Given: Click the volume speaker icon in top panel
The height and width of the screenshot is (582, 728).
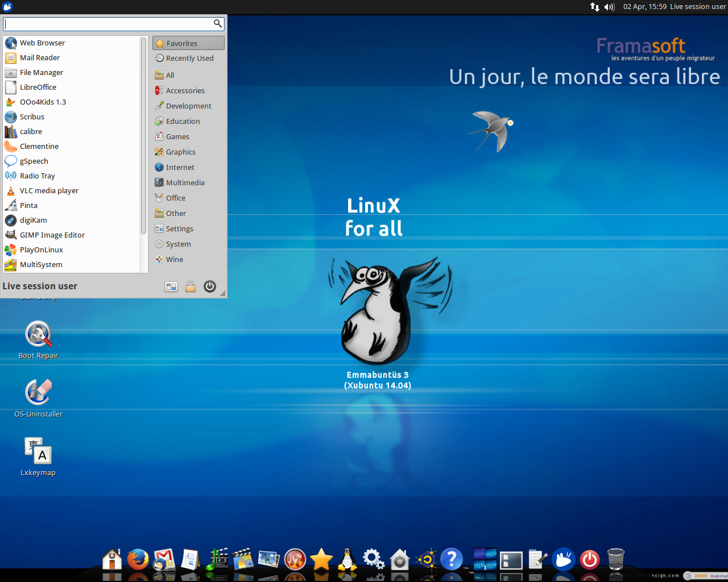Looking at the screenshot, I should pos(610,7).
